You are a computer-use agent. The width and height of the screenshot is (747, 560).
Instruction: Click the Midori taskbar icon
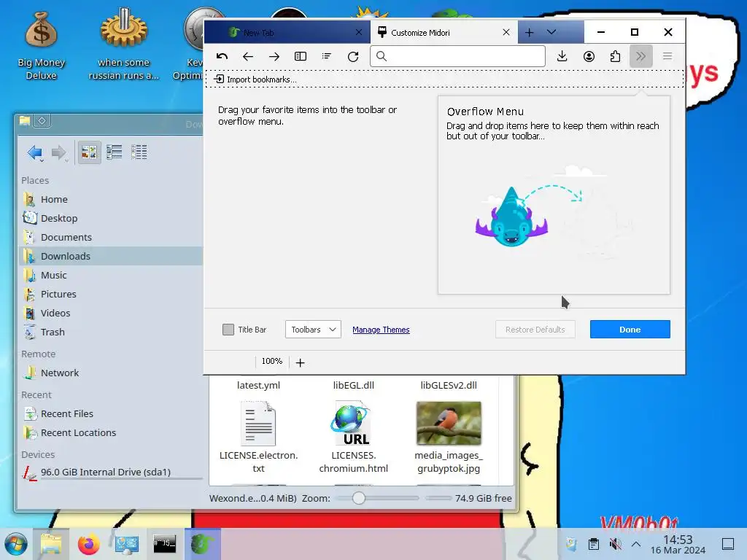[203, 544]
